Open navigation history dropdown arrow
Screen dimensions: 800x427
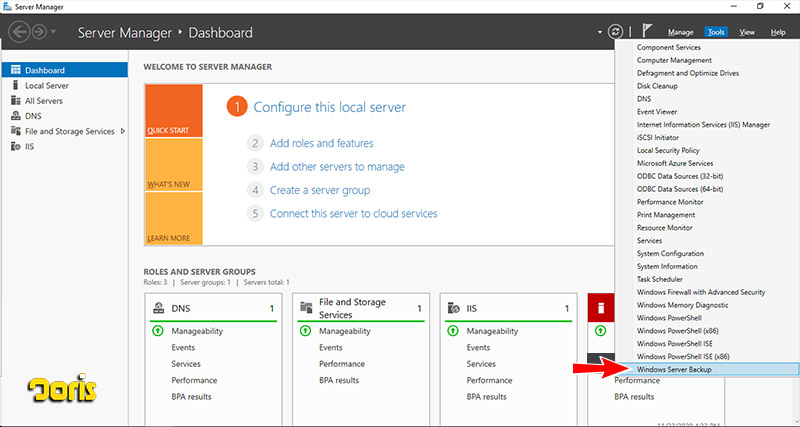pos(53,33)
